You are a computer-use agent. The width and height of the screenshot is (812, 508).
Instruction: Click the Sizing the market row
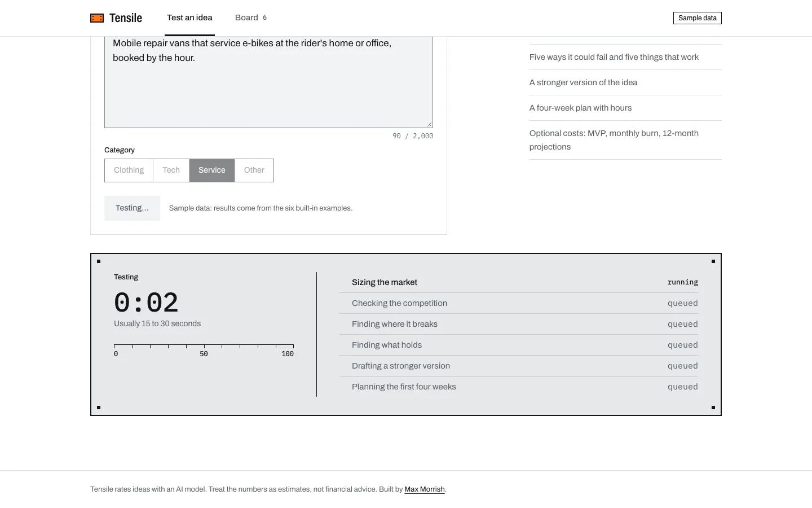click(x=519, y=282)
